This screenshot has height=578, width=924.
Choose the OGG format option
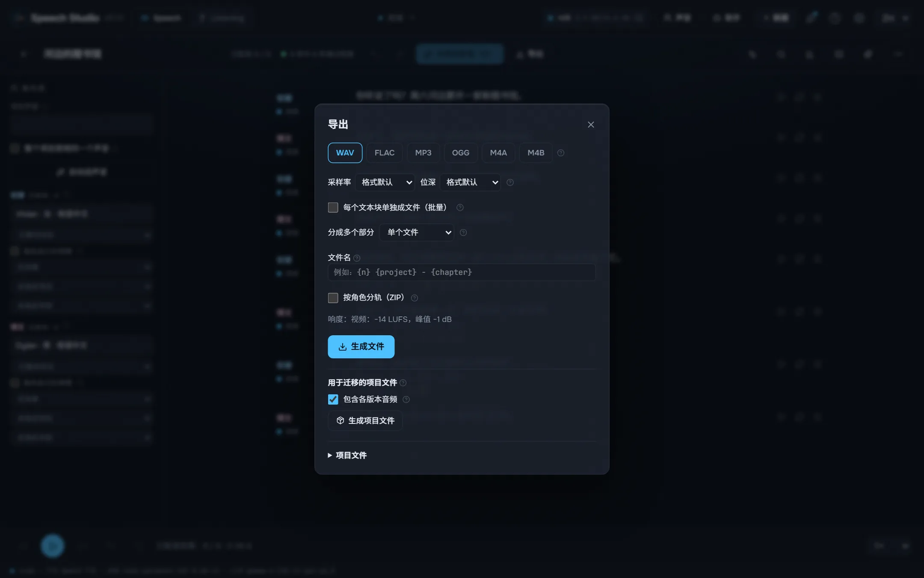461,153
